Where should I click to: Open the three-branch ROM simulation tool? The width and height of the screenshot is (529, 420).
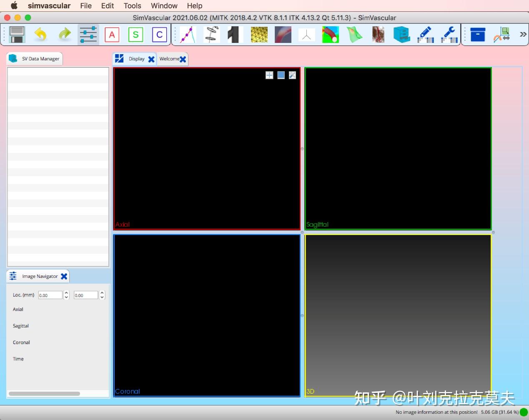pyautogui.click(x=307, y=35)
